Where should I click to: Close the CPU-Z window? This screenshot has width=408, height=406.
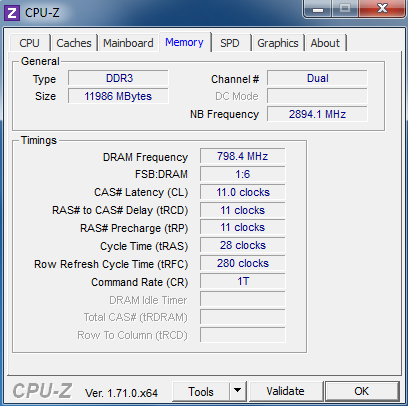click(382, 9)
